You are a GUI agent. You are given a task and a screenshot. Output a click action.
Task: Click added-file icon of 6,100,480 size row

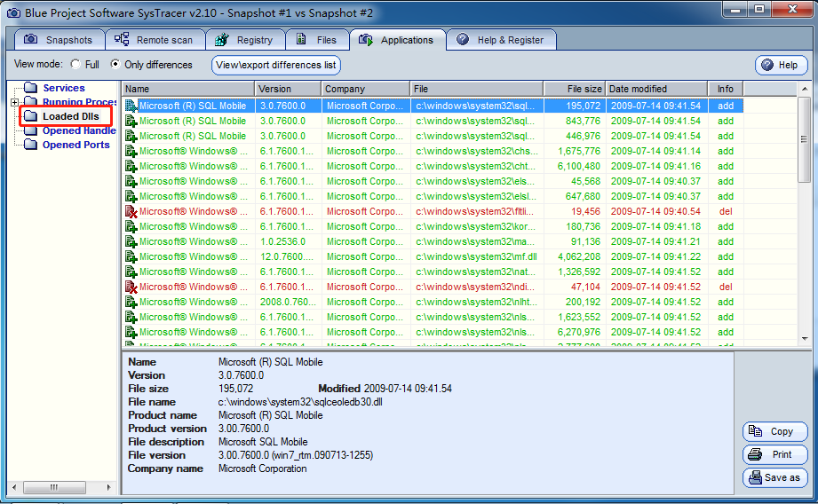pos(131,167)
